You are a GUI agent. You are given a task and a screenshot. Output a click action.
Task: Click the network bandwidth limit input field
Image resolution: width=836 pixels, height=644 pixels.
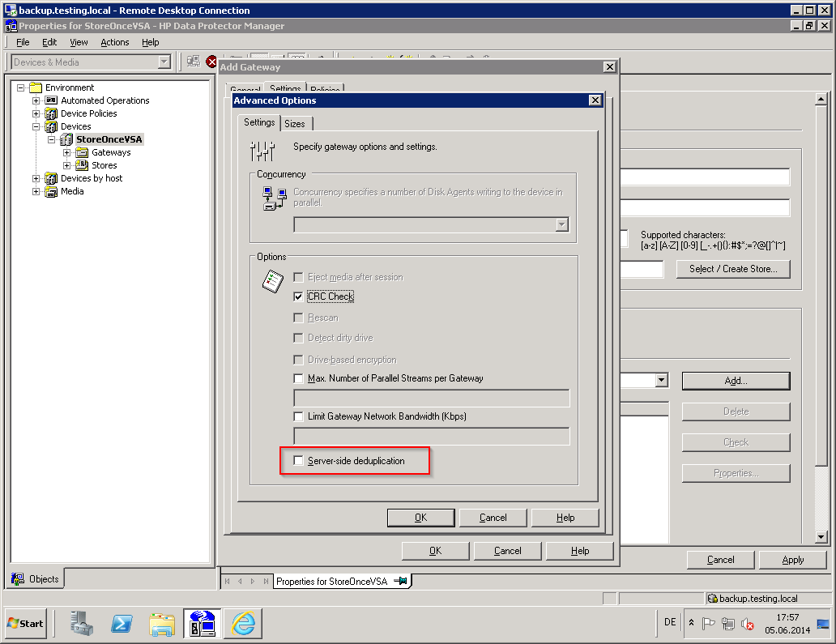pyautogui.click(x=431, y=436)
